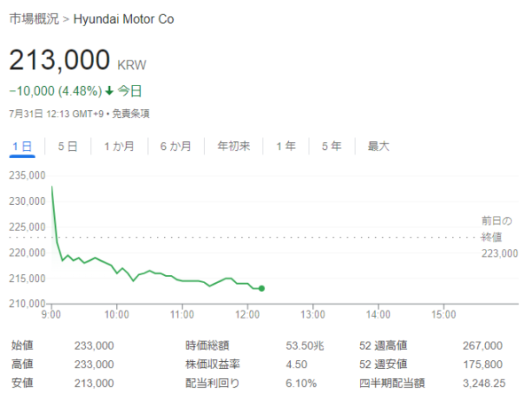Select the 6か月 range tab
532x401 pixels.
click(x=176, y=146)
